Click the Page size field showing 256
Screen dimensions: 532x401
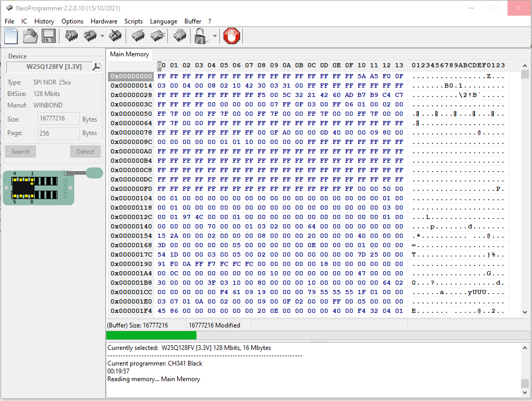click(58, 133)
